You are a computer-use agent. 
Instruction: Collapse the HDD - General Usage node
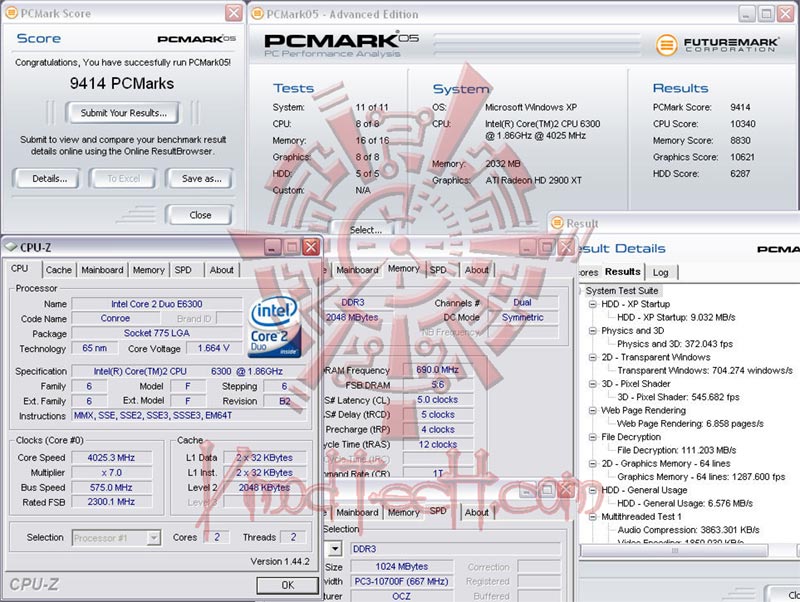tap(592, 490)
